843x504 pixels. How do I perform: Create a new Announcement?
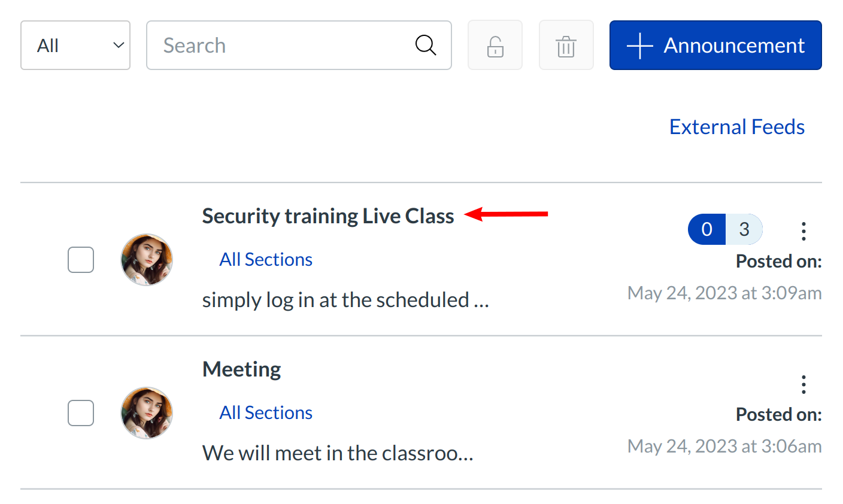tap(715, 45)
